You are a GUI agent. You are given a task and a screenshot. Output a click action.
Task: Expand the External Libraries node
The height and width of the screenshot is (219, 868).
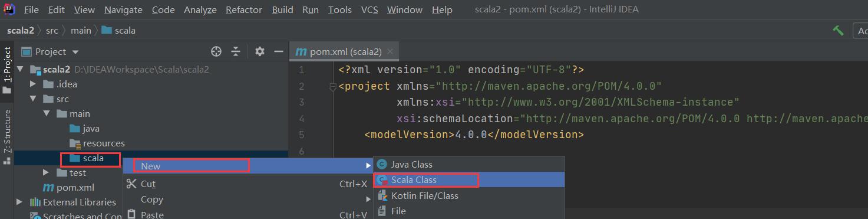pos(19,202)
